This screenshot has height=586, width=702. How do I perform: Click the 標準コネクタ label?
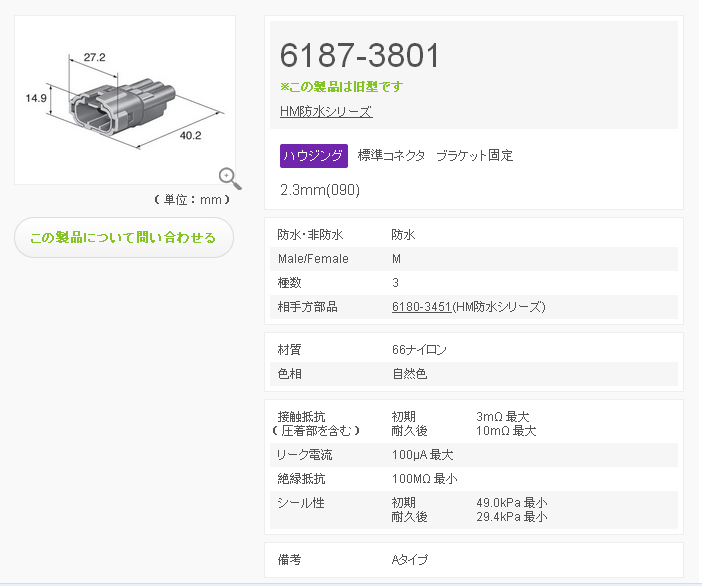click(391, 156)
